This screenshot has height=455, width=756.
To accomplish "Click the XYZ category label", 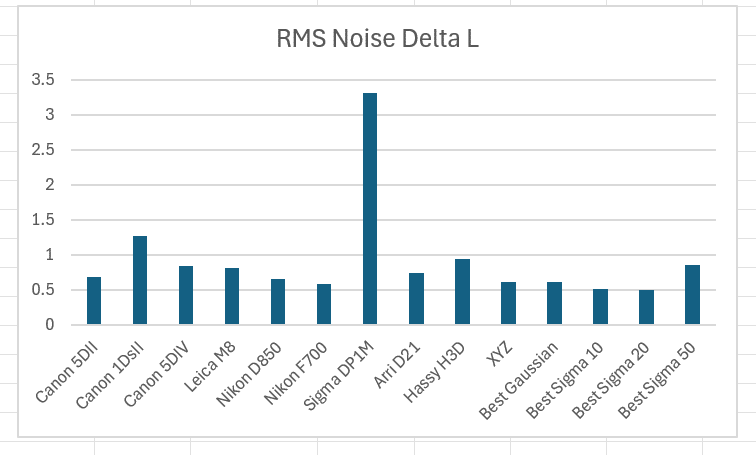I will [x=500, y=354].
